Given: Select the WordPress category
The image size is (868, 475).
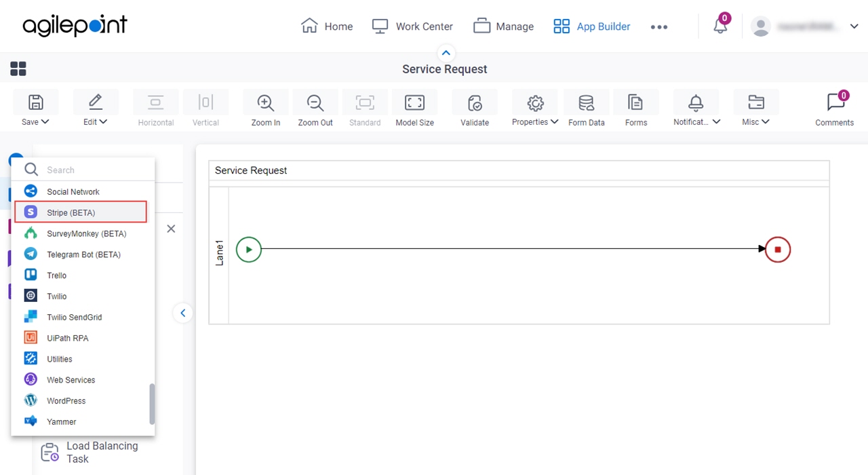Looking at the screenshot, I should point(83,400).
